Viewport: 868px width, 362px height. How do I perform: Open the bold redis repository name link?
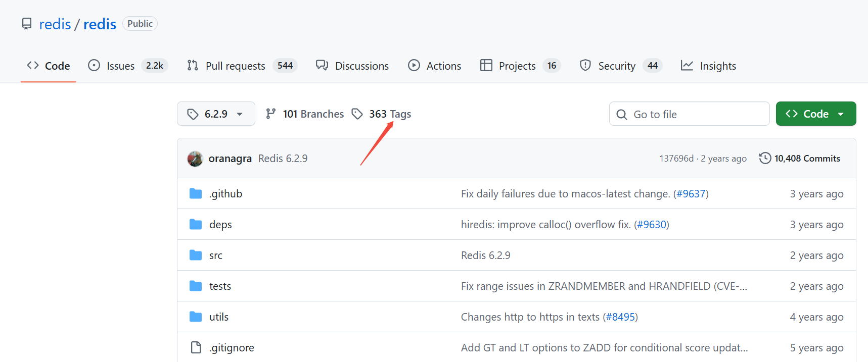[x=100, y=24]
